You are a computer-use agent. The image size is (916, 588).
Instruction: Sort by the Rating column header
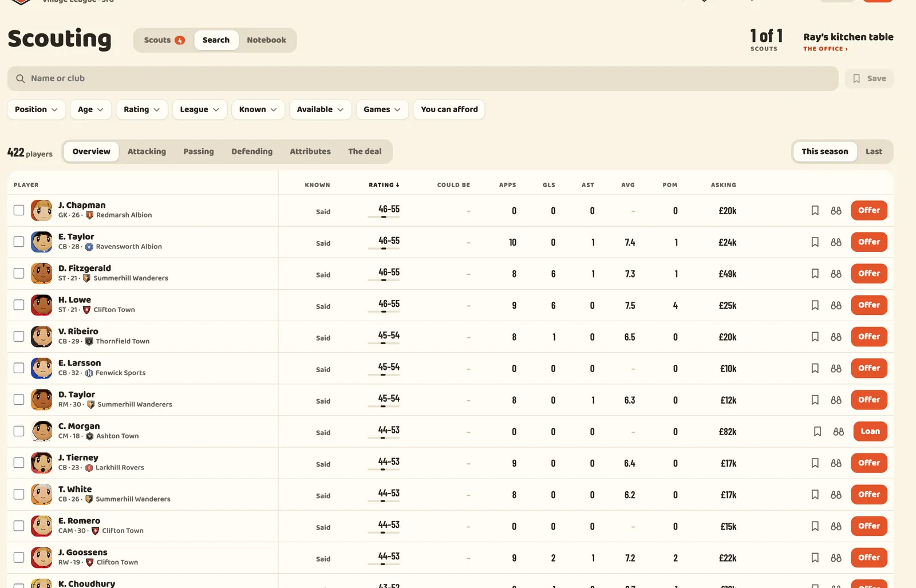(384, 185)
